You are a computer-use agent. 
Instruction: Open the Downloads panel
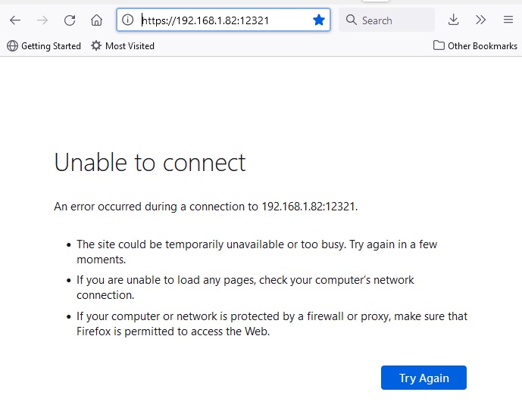(x=454, y=20)
